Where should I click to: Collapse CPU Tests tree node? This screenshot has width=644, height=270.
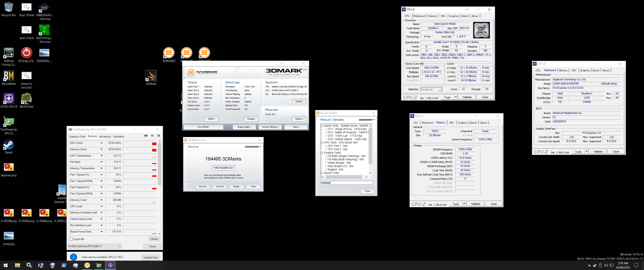tap(322, 142)
